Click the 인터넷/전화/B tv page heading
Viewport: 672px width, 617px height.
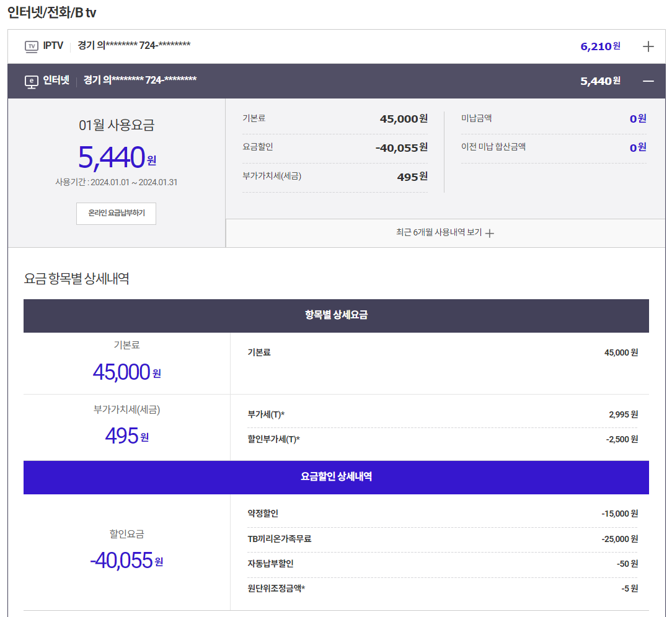[x=51, y=12]
